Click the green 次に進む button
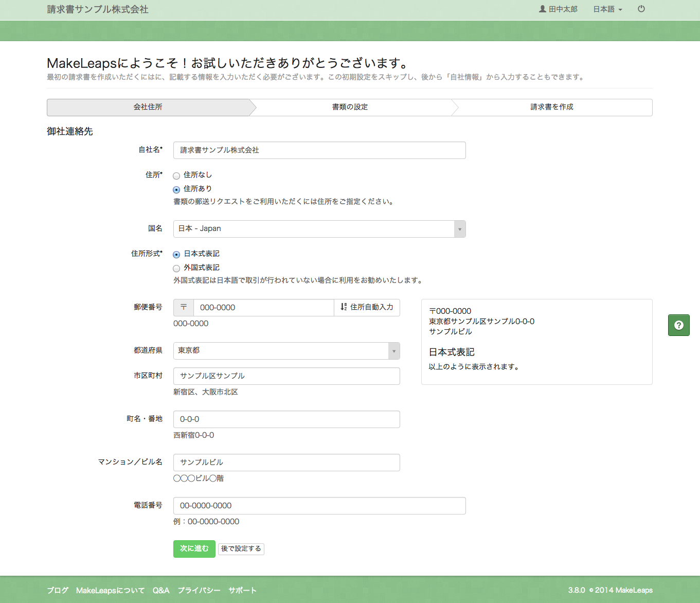The image size is (700, 603). click(194, 549)
